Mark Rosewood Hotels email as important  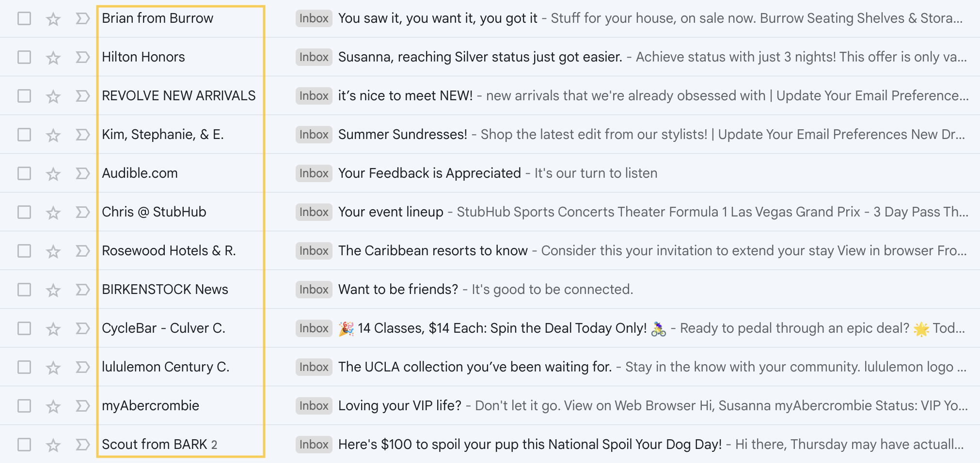[83, 251]
